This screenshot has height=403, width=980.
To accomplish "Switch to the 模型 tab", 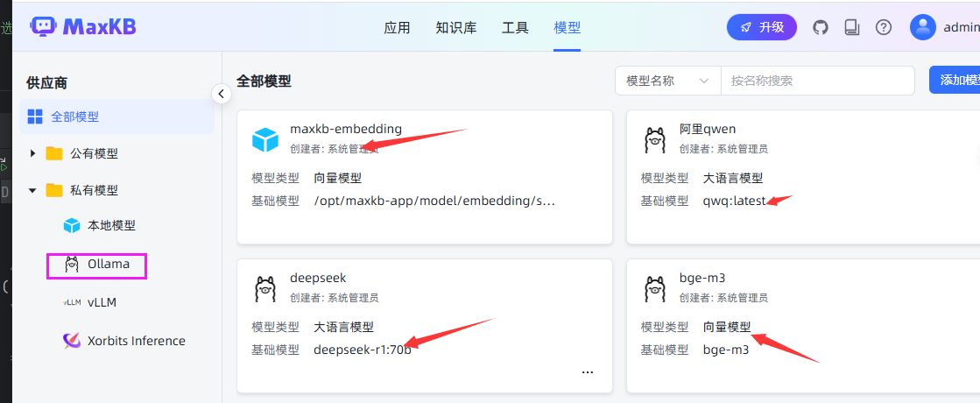I will (x=567, y=27).
